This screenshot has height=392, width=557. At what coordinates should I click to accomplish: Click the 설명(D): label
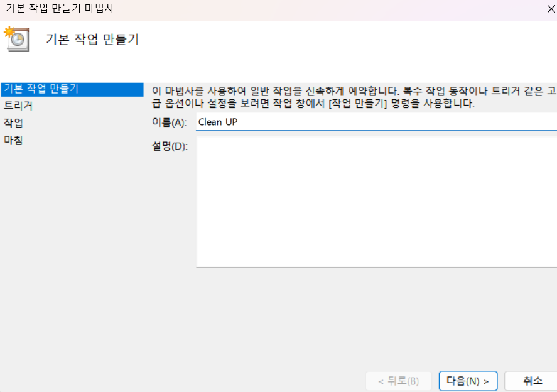pyautogui.click(x=170, y=146)
